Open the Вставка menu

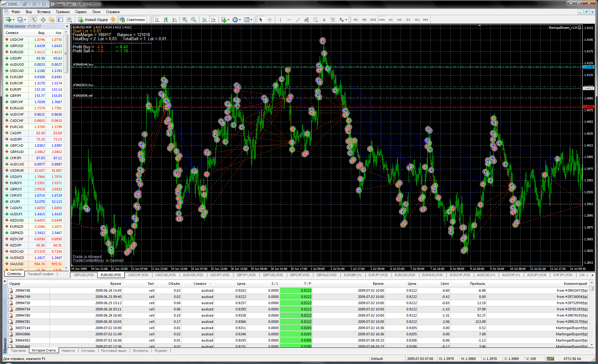[x=44, y=12]
